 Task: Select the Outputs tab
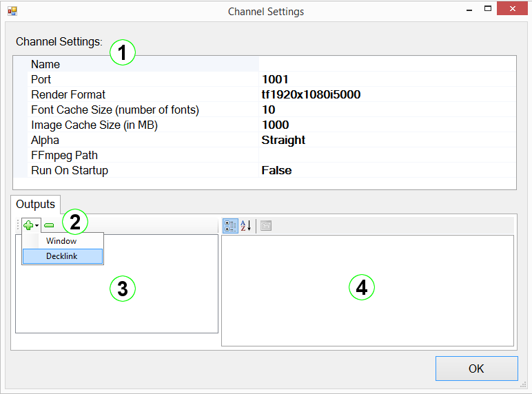tap(36, 205)
